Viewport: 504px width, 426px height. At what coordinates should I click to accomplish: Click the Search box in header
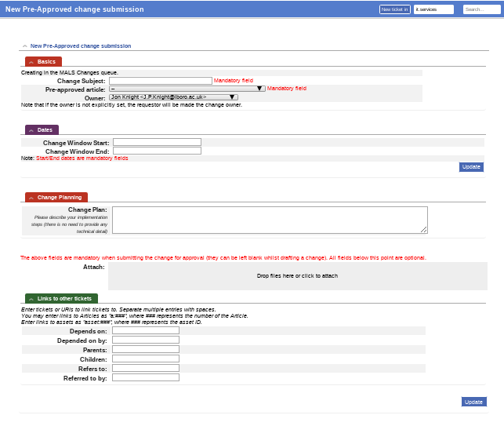tap(481, 9)
